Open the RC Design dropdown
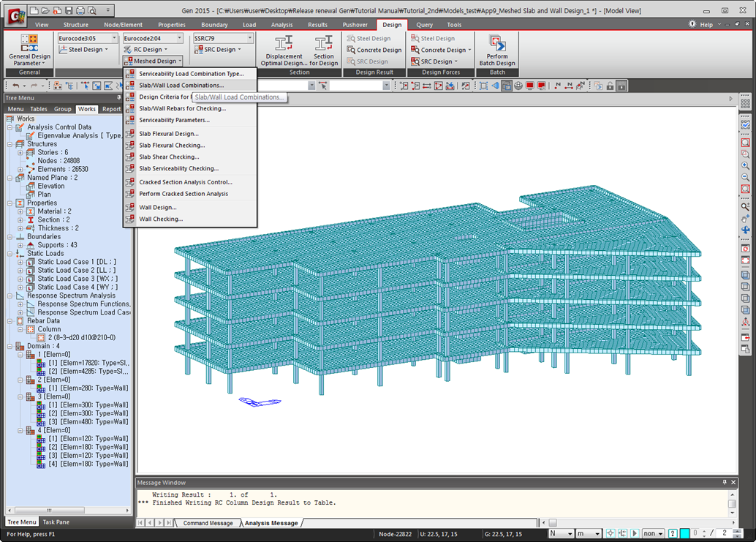The image size is (756, 542). coord(145,50)
